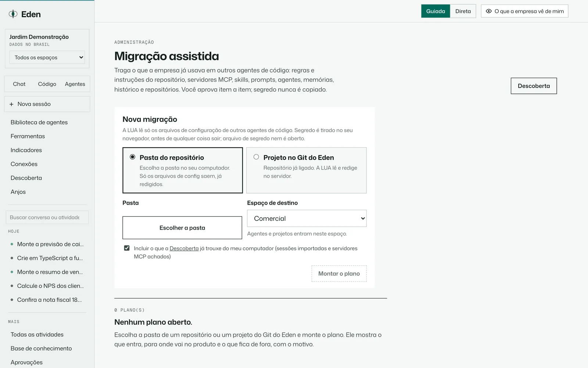
Task: Open Anjos in the sidebar
Action: [18, 192]
